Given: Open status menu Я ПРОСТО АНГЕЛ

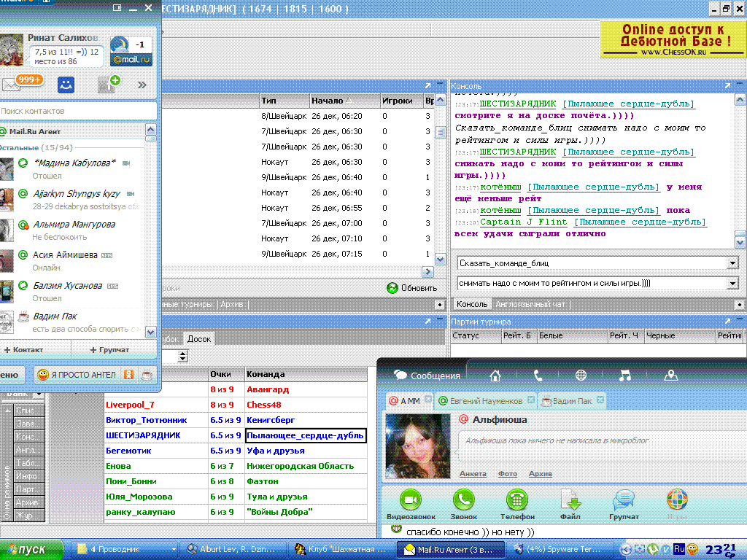Looking at the screenshot, I should tap(77, 375).
